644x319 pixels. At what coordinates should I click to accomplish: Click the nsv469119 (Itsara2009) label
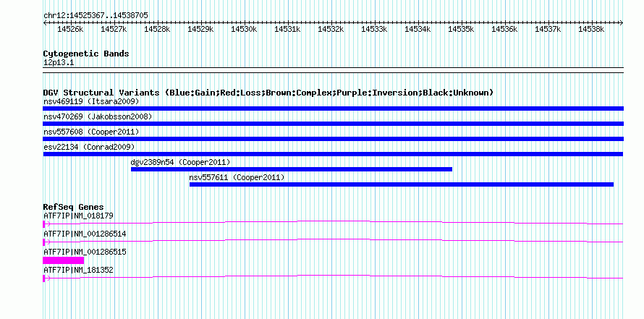click(x=91, y=101)
